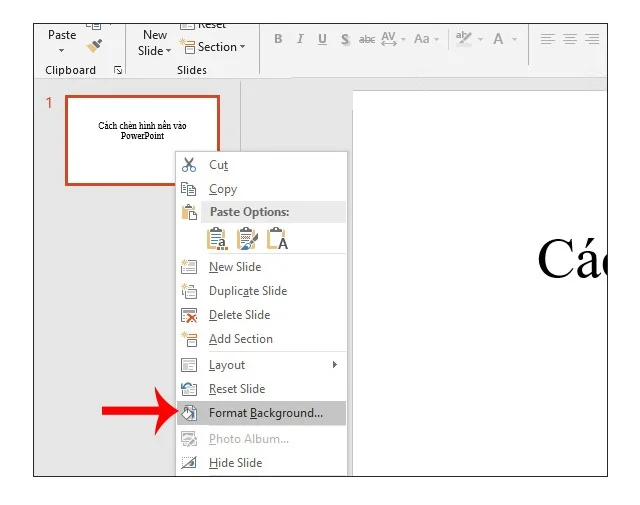
Task: Align text left in ribbon
Action: click(x=547, y=39)
